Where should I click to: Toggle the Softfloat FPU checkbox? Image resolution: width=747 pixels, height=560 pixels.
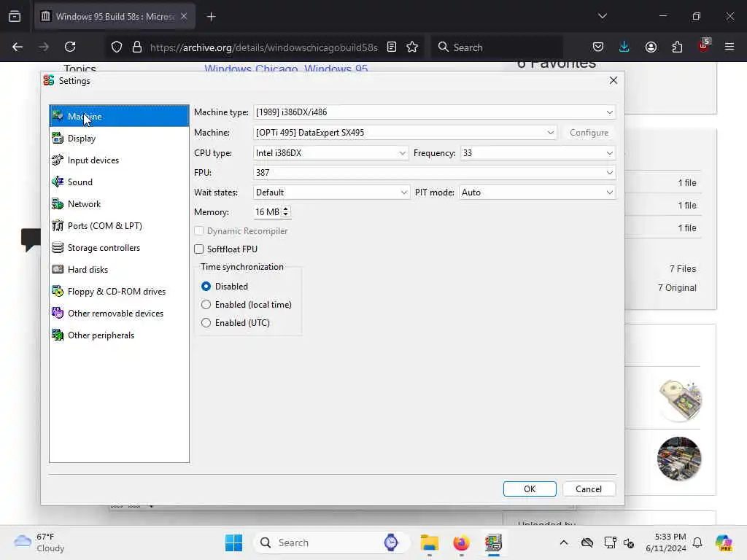199,249
